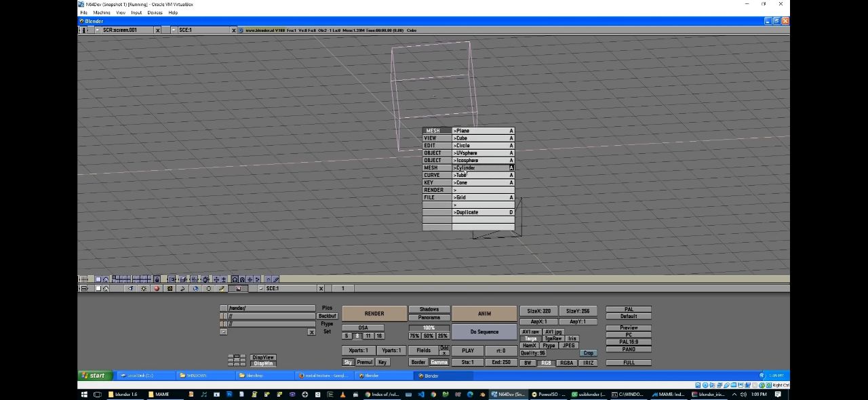Toggle the Panorama button

coord(429,317)
